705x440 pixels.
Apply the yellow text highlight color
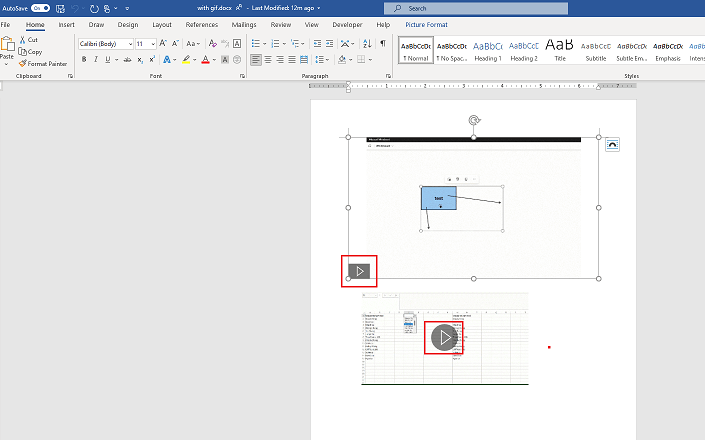coord(186,59)
